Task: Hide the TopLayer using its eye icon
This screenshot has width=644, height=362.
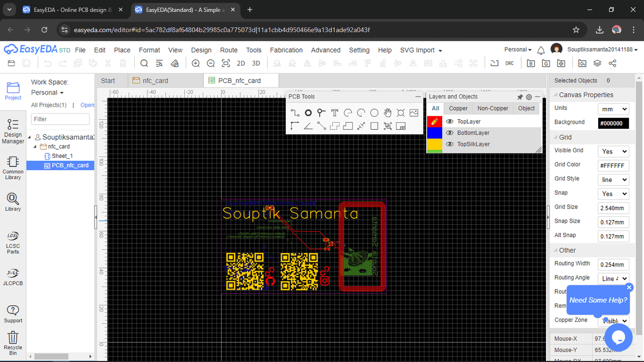Action: pos(450,122)
